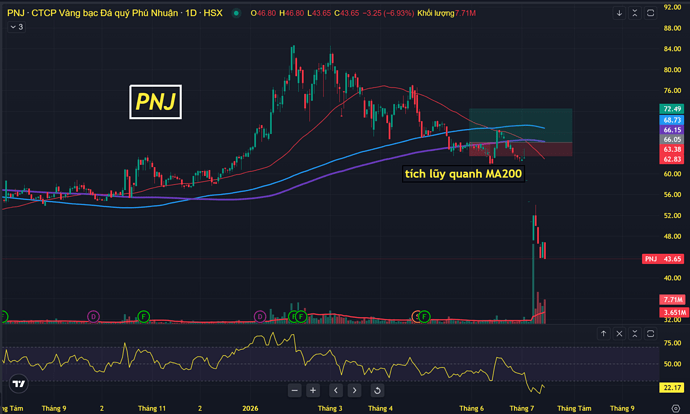This screenshot has height=414, width=690.
Task: Move RSI pane up with arrow icon
Action: click(603, 334)
